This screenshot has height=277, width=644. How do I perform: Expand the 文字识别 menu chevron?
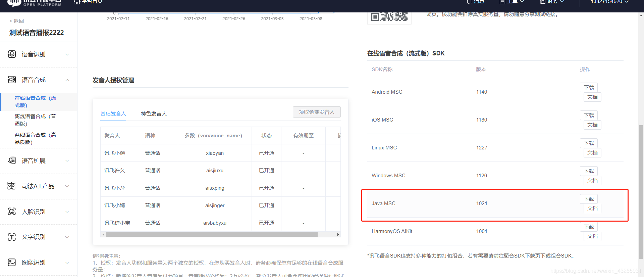pyautogui.click(x=67, y=237)
